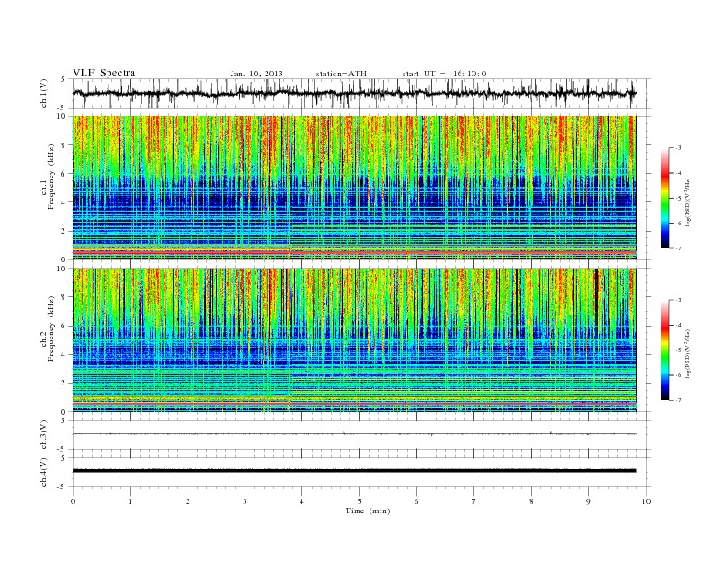Click the 'Time (min)' axis label
Viewport: 728px width, 563px height.
tap(368, 511)
